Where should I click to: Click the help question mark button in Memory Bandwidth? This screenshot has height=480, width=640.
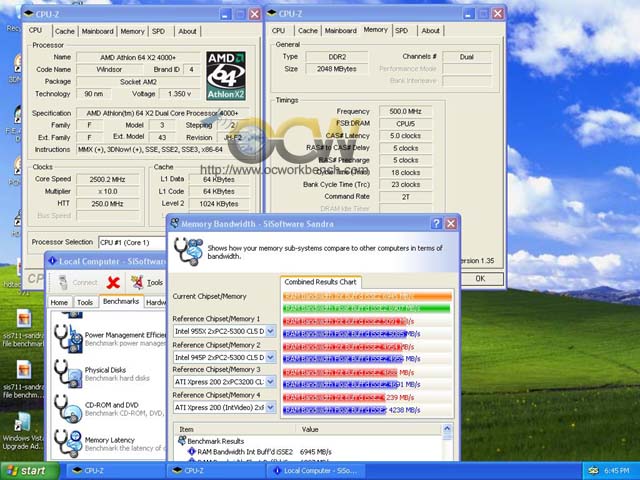click(x=436, y=223)
